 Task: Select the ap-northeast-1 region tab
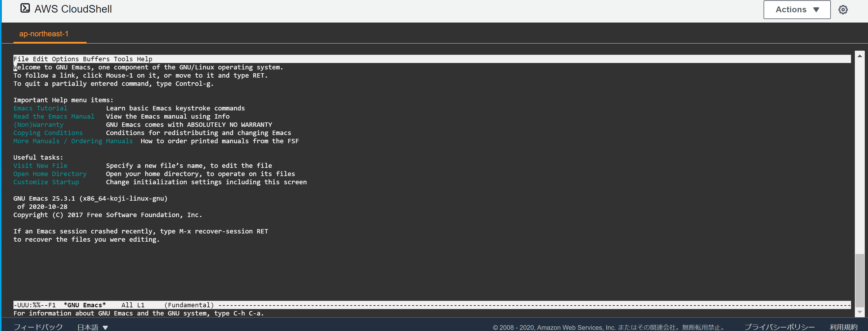coord(44,34)
